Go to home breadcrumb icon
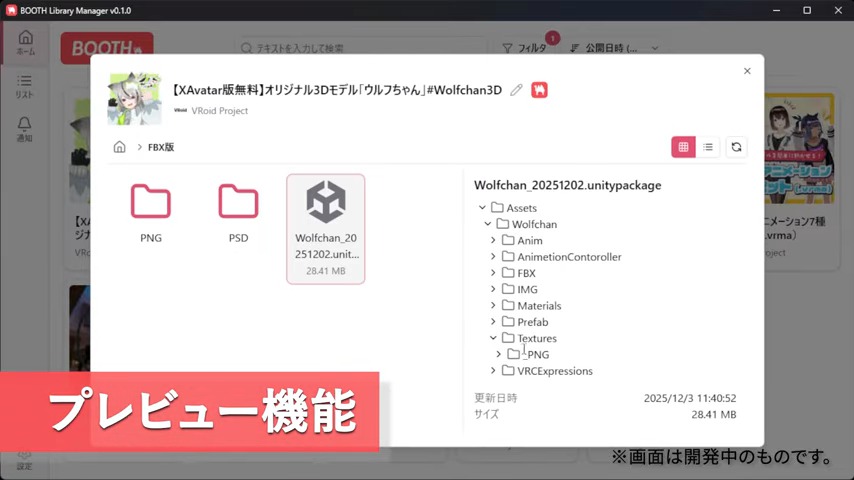854x480 pixels. coord(119,147)
